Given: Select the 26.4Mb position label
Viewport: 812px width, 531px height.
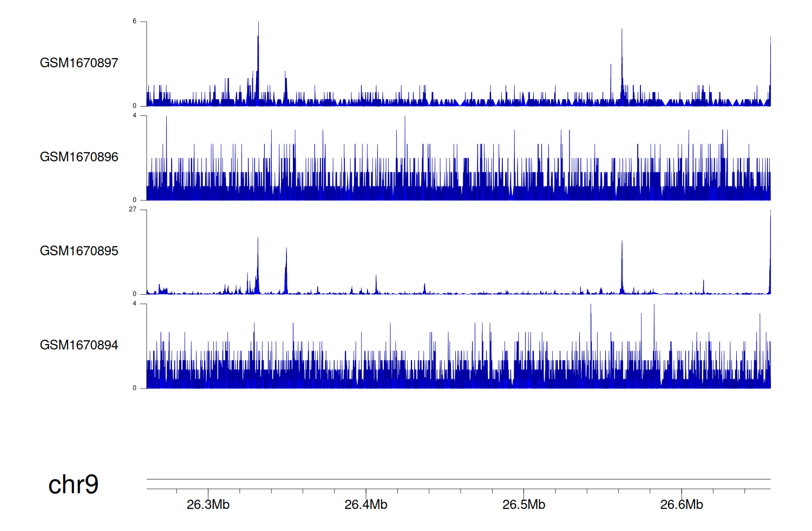Looking at the screenshot, I should pyautogui.click(x=366, y=504).
